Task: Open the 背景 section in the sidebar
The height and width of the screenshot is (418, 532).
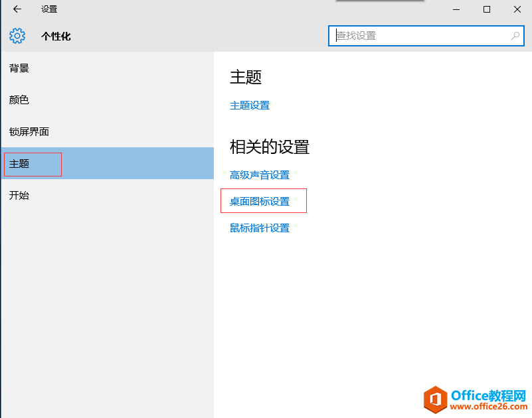Action: [x=19, y=68]
